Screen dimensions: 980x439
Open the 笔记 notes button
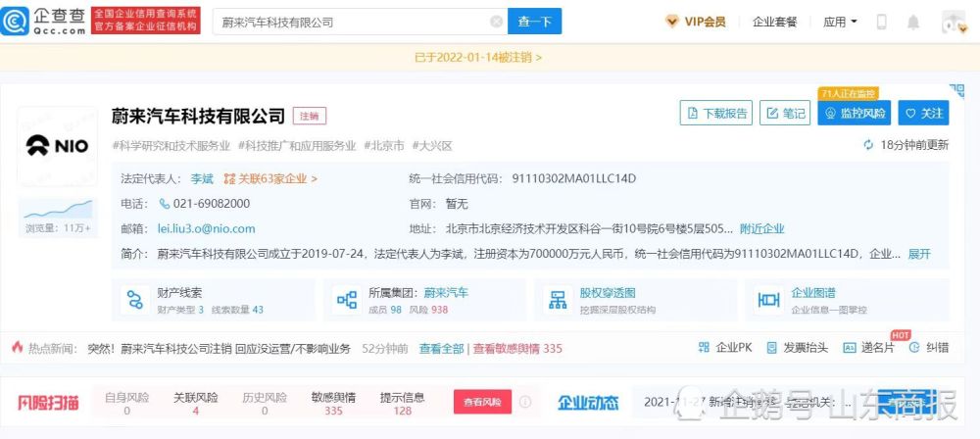(785, 114)
